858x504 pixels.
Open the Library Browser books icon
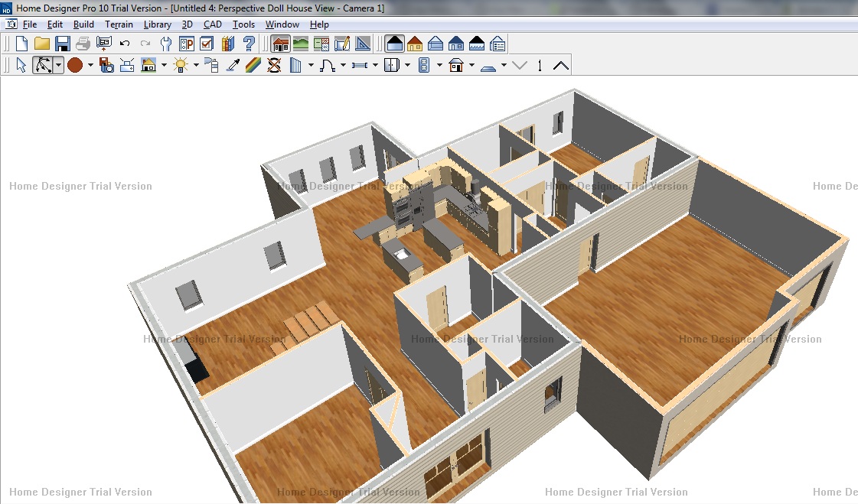point(227,44)
